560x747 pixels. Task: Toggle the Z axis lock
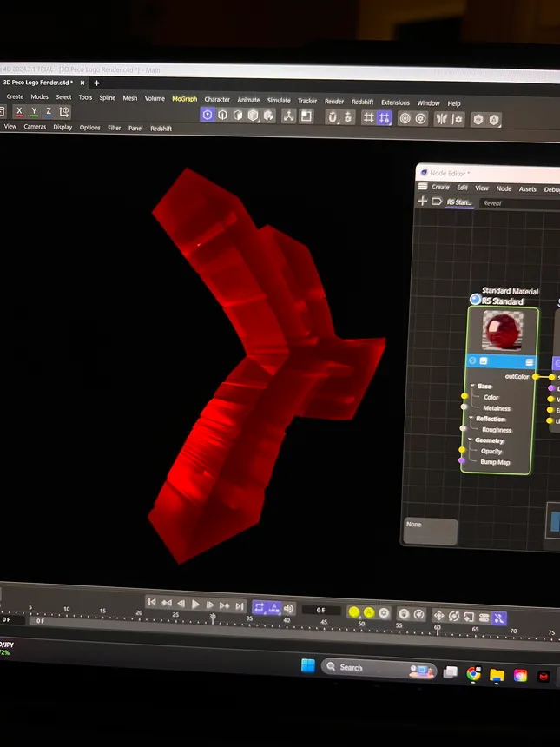pos(49,112)
